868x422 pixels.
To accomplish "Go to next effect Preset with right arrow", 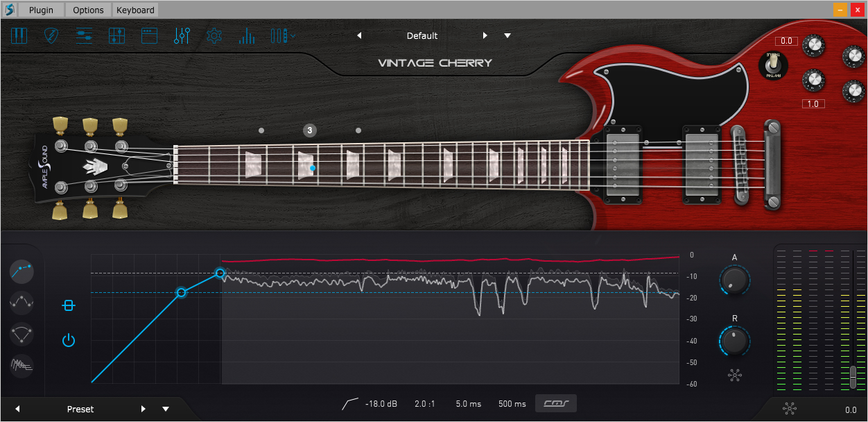I will [144, 409].
